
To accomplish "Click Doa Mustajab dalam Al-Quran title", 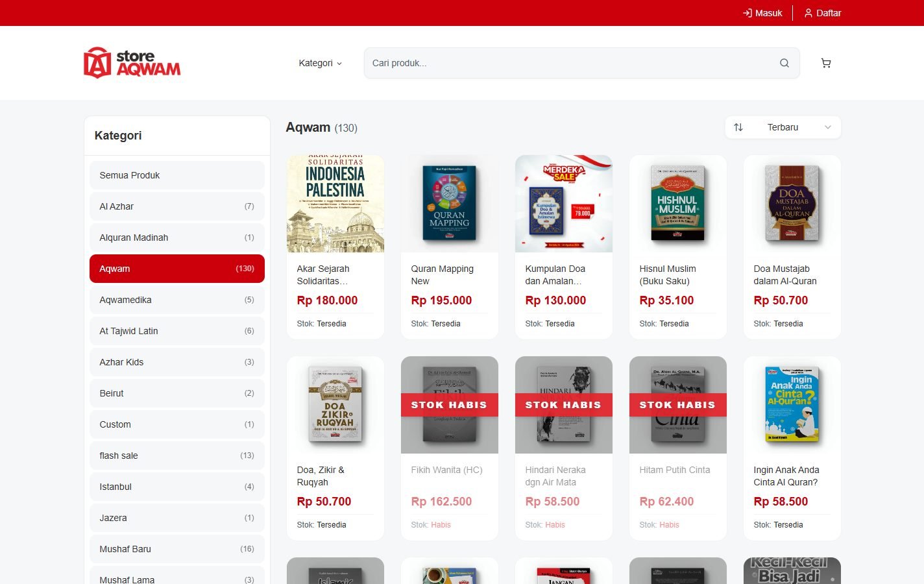I will point(785,274).
